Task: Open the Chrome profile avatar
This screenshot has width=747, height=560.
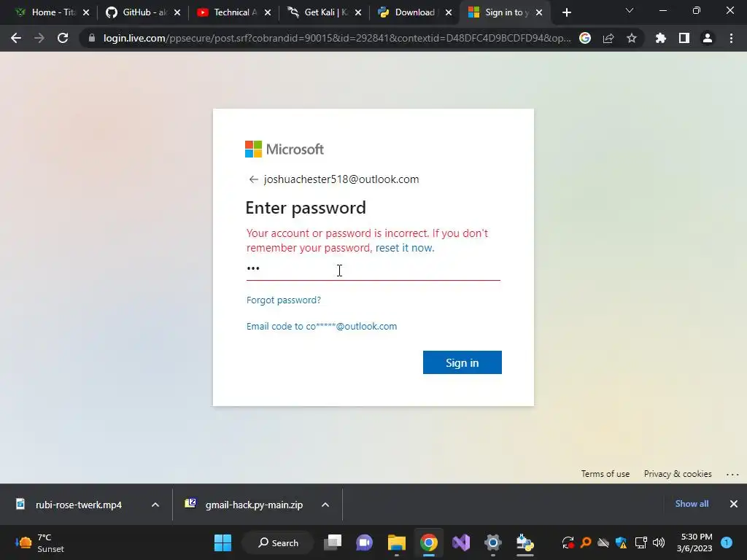Action: [708, 38]
